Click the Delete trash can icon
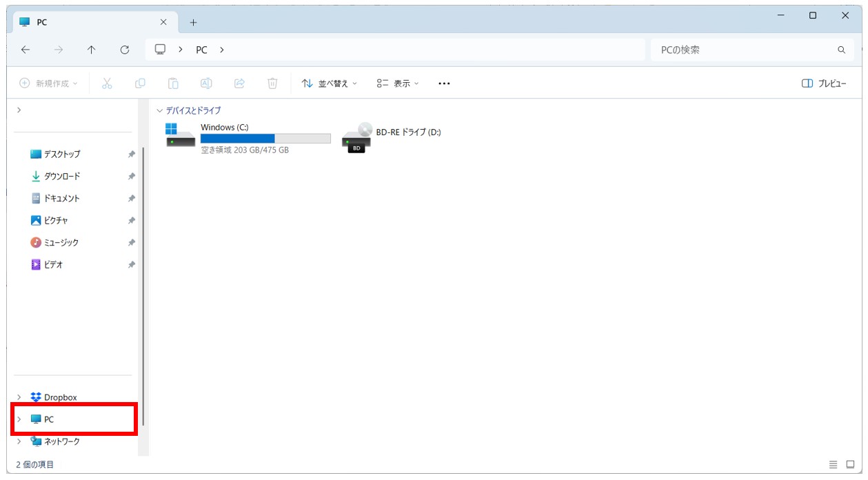 (272, 83)
